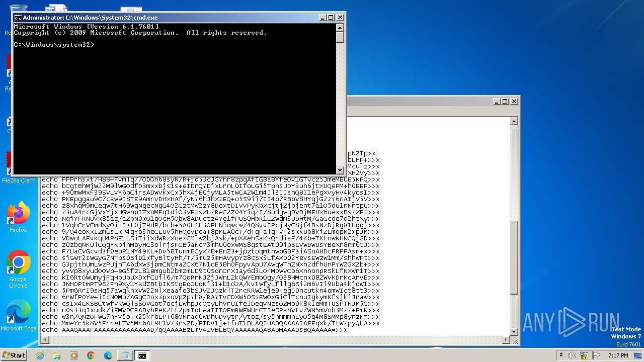Screen dimensions: 644x362
Task: Maximize the cmd.exe window
Action: [331, 18]
